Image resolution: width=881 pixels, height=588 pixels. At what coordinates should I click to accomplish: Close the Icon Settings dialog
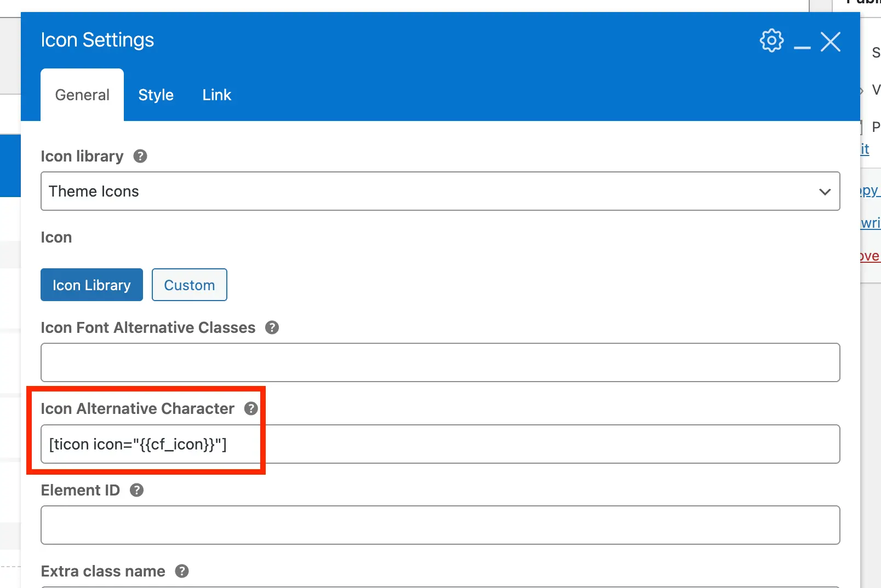point(831,42)
